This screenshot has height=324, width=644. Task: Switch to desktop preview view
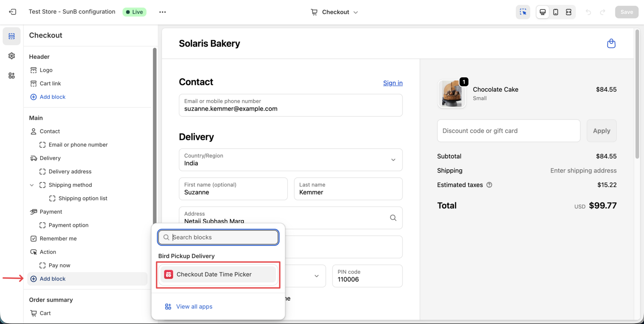pyautogui.click(x=543, y=12)
